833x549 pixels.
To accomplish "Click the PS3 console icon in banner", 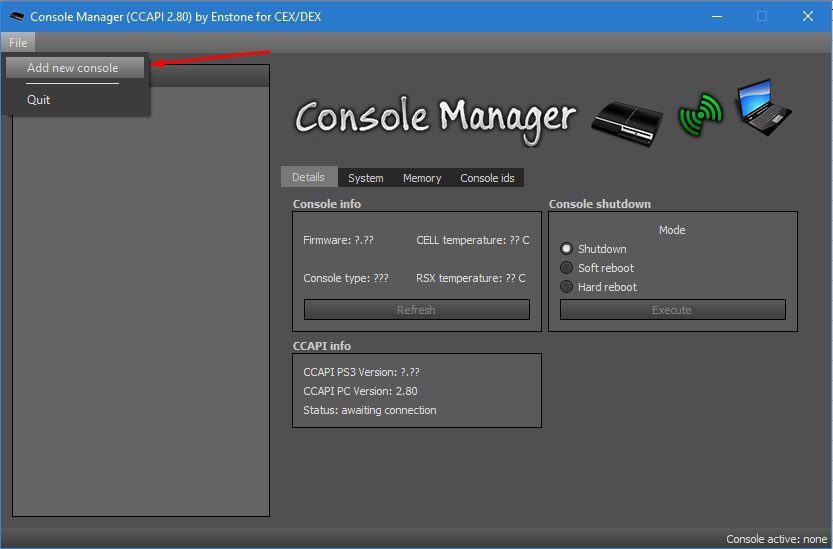I will (627, 123).
